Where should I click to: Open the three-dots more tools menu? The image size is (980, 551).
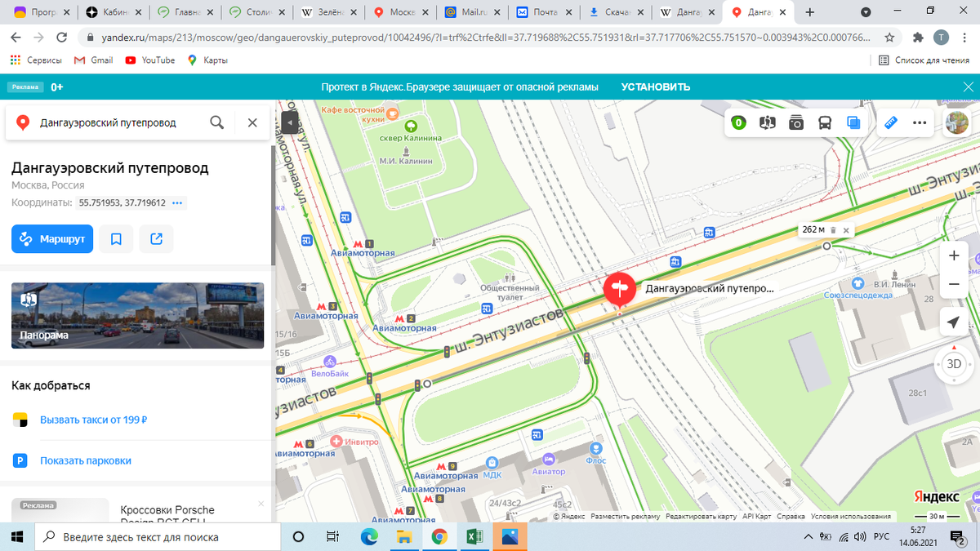pyautogui.click(x=920, y=122)
